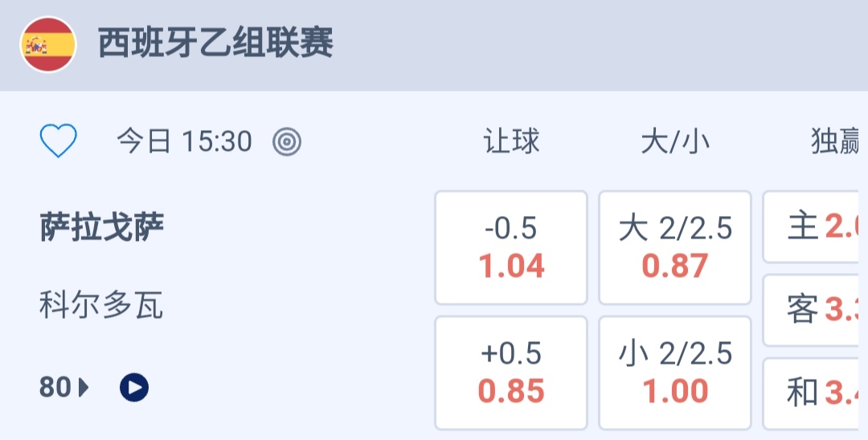Open the 西班牙乙组联赛 league title
This screenshot has height=440, width=868.
pyautogui.click(x=215, y=43)
